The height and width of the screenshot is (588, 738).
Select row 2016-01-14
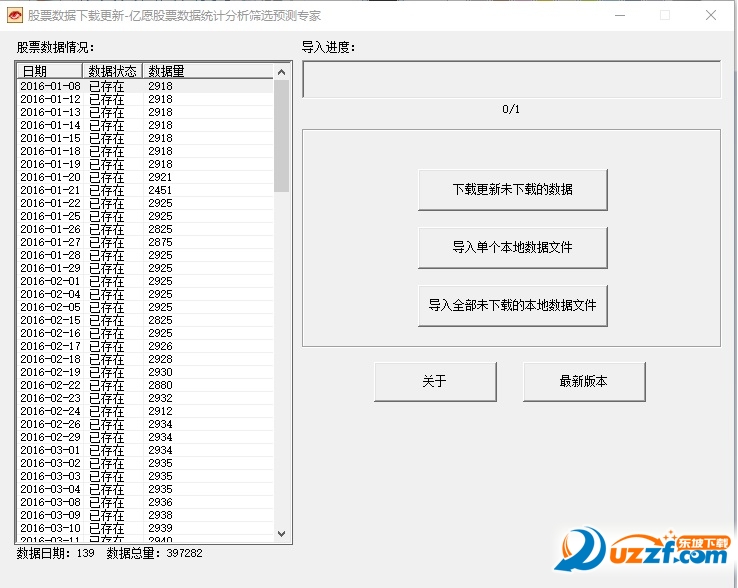(145, 125)
